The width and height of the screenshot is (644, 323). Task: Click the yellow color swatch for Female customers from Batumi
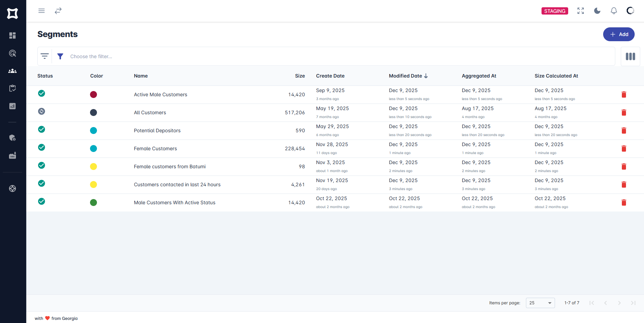(x=93, y=167)
